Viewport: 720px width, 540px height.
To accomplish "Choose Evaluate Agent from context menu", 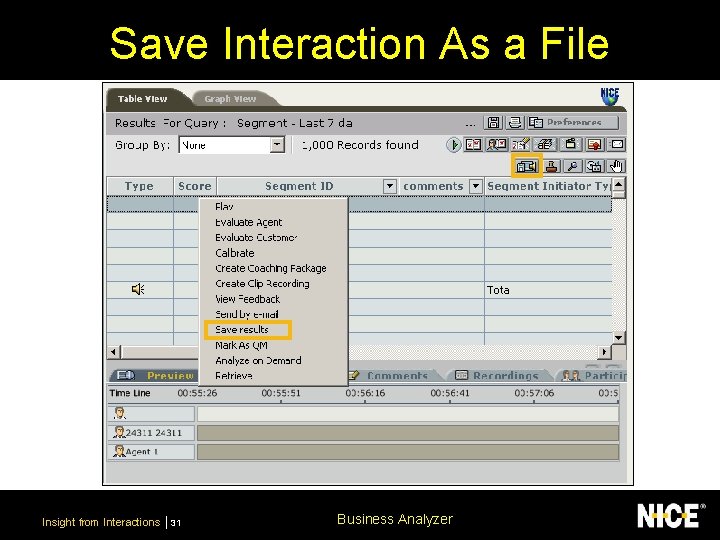I will pos(273,222).
